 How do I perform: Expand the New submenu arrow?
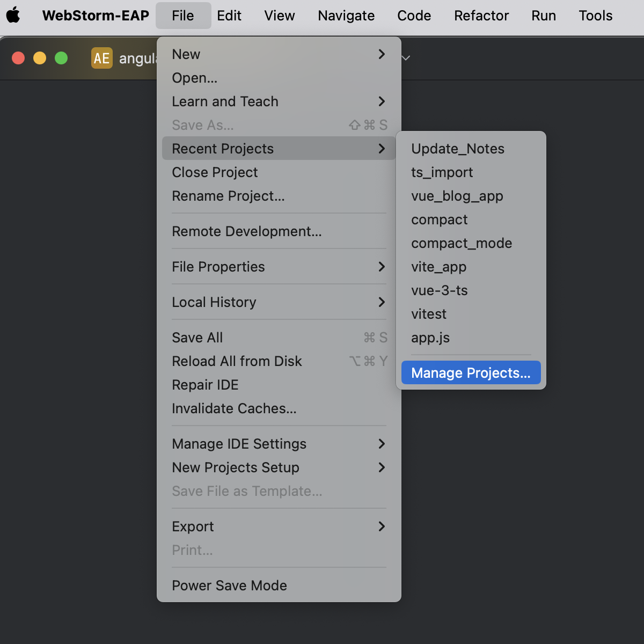[x=382, y=54]
